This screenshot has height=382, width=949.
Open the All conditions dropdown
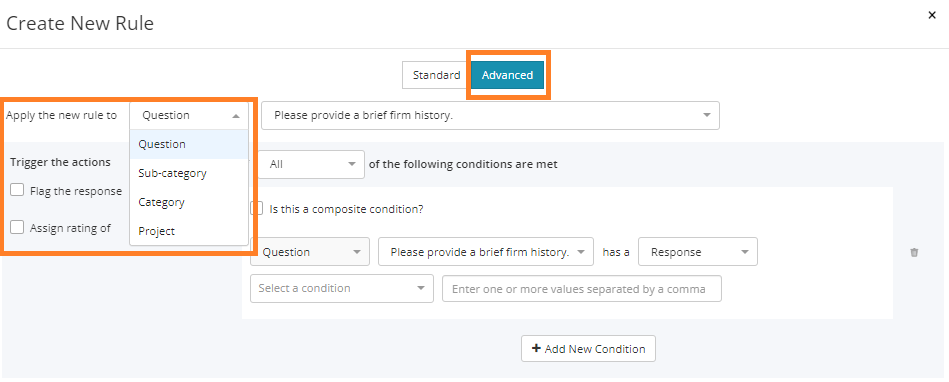click(x=312, y=164)
